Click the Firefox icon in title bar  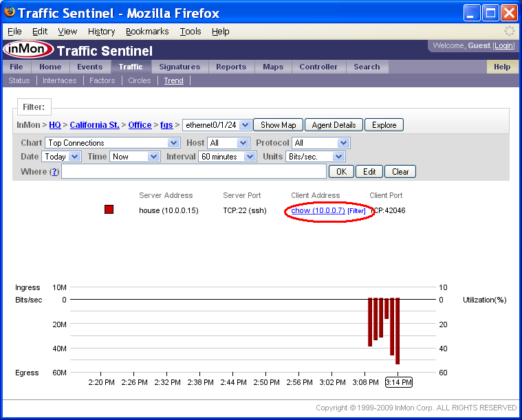tap(10, 12)
